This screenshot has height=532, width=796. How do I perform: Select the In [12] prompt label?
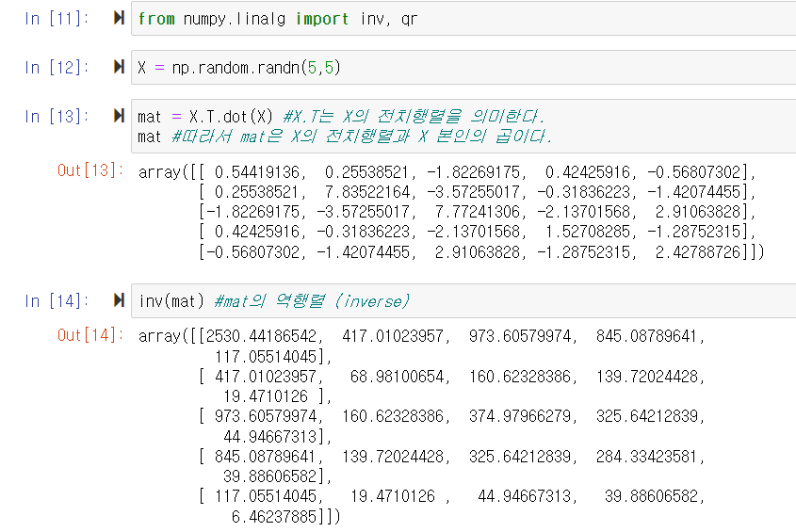(57, 68)
